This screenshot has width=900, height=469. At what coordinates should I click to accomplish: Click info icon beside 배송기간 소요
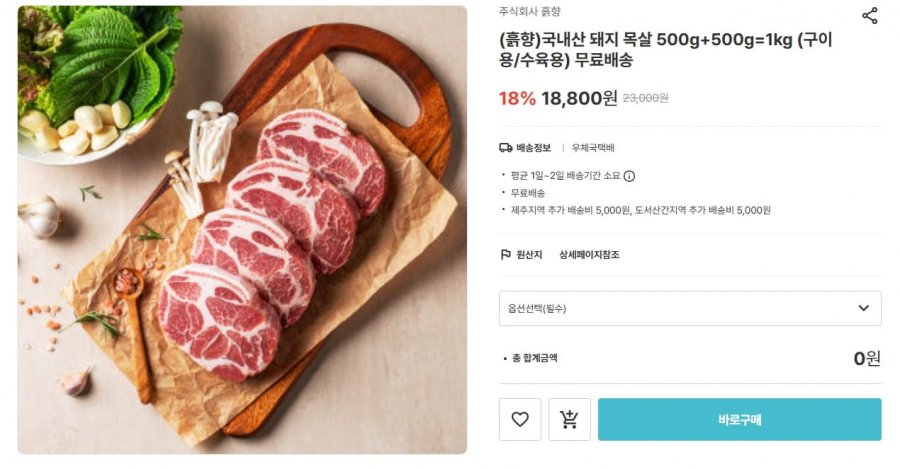[629, 176]
